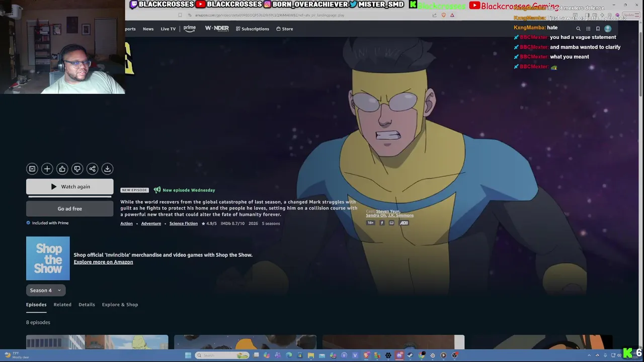Like the show with thumbs up
Viewport: 644px width, 362px height.
click(x=62, y=169)
